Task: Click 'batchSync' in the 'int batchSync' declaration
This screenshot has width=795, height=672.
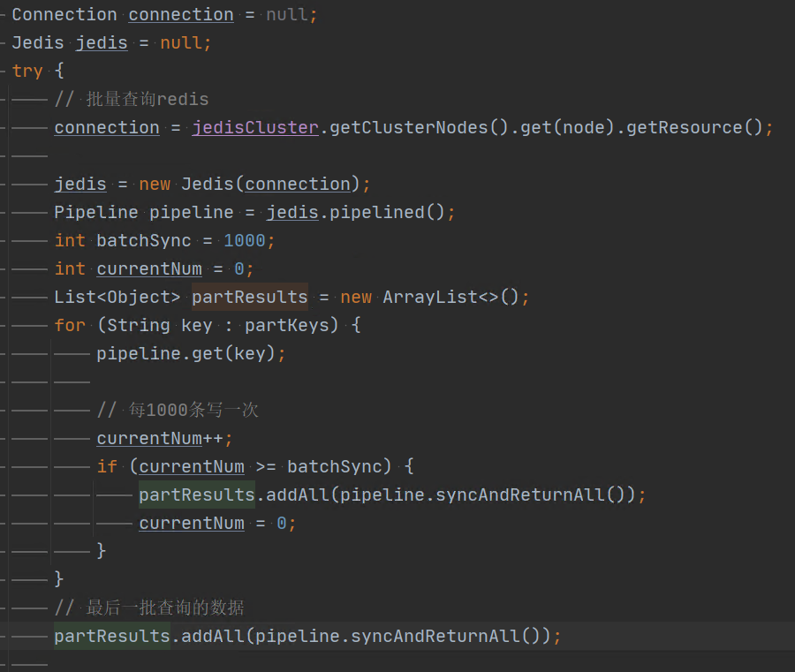Action: 144,240
